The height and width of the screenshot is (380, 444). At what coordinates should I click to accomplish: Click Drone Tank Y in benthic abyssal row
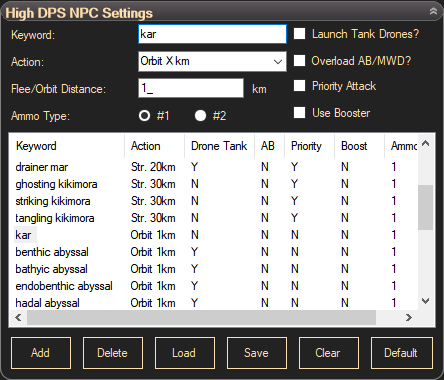[195, 252]
